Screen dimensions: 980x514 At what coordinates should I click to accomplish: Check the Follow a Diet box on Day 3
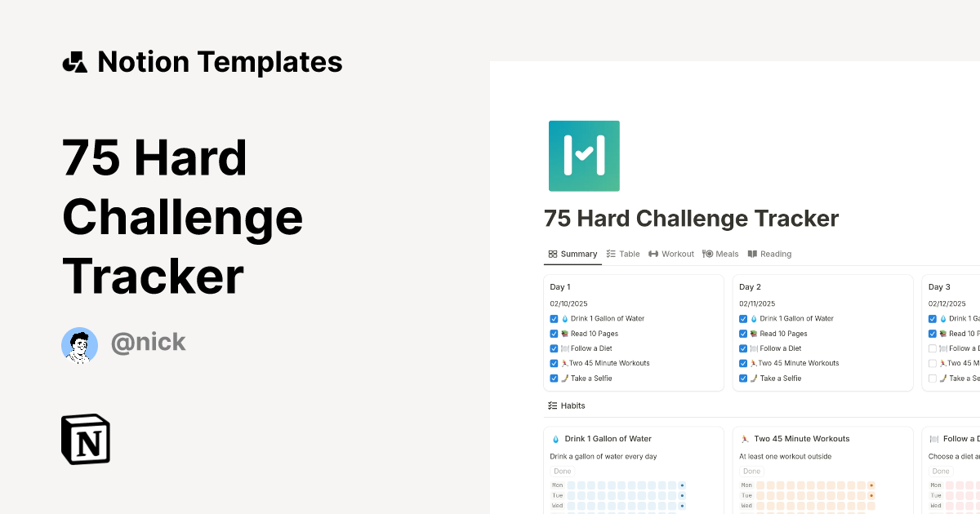coord(933,348)
